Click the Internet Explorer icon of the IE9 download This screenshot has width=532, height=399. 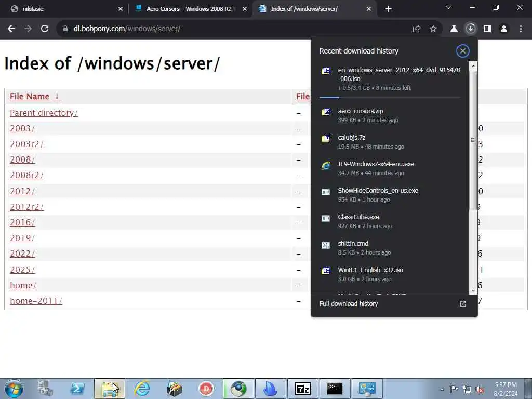click(x=326, y=165)
